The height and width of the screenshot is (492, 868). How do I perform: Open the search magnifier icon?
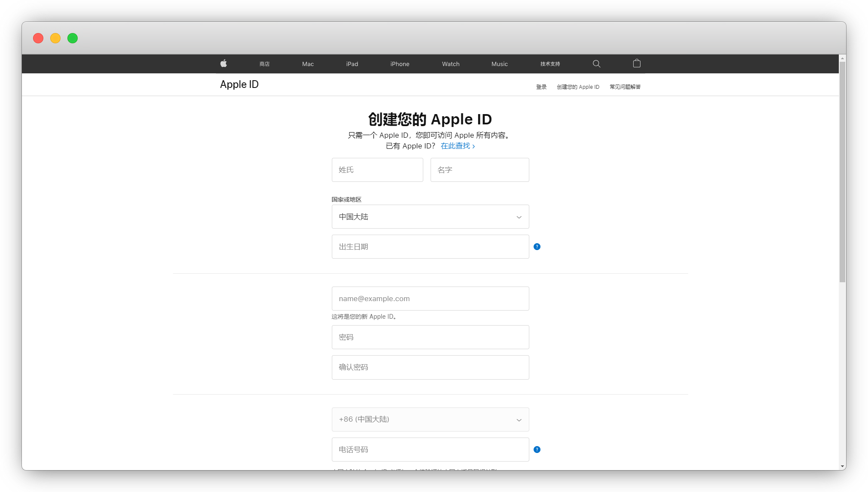(596, 64)
